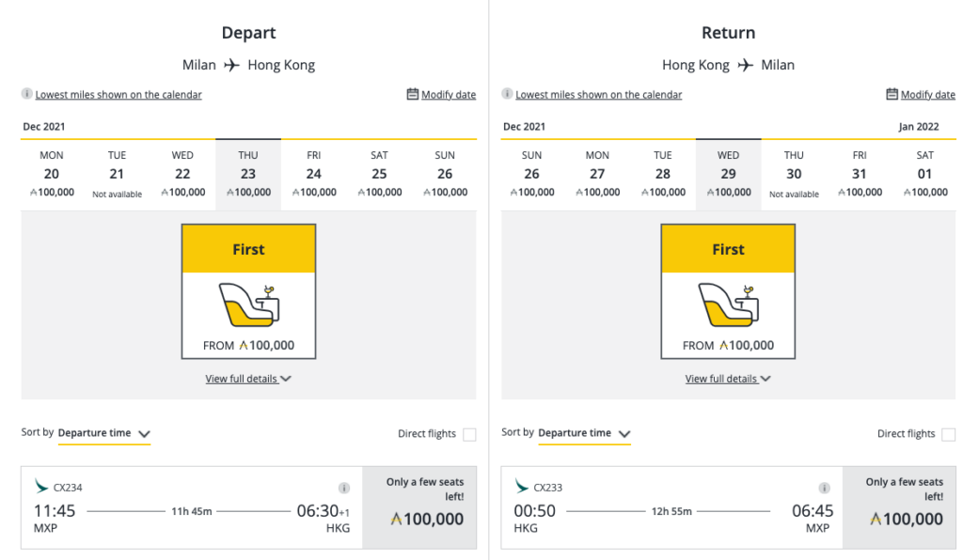This screenshot has height=560, width=963.
Task: Select FRI 24 departure date tab
Action: click(x=314, y=174)
